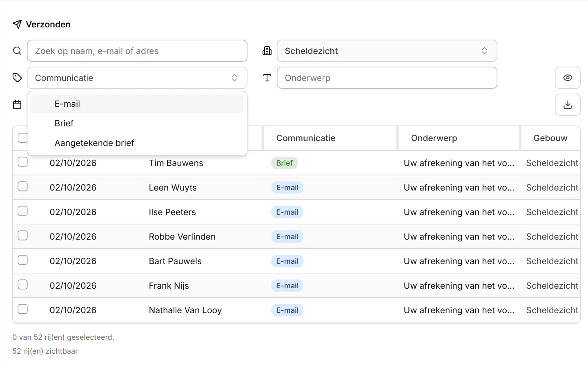Click the E-mail badge in Frank Nijs row
Screen dimensions: 588x368
click(x=287, y=286)
